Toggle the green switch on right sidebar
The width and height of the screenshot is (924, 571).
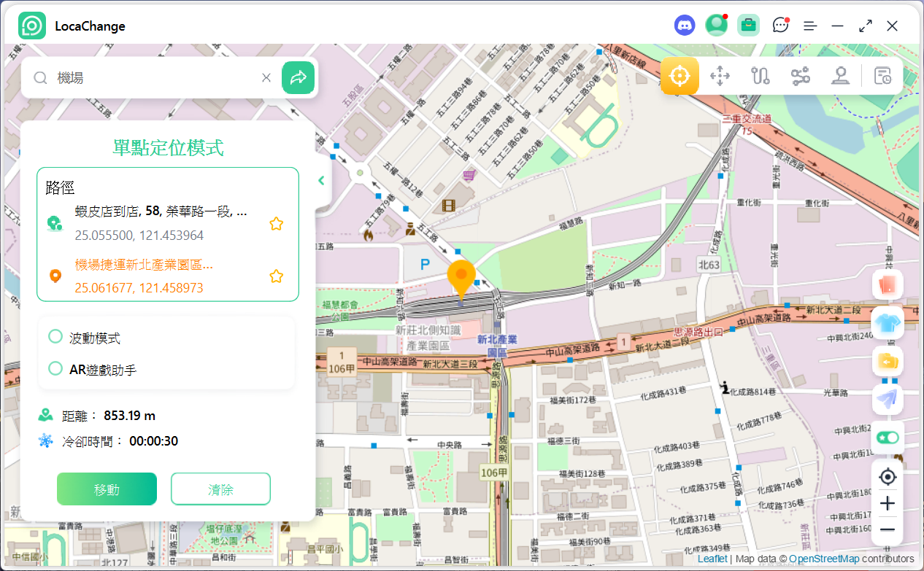tap(888, 438)
